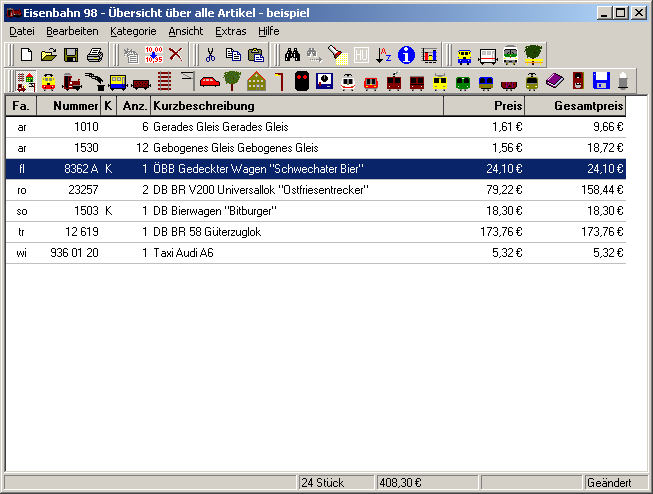Screen dimensions: 653x494
Task: Click the green tree category icon
Action: (233, 81)
